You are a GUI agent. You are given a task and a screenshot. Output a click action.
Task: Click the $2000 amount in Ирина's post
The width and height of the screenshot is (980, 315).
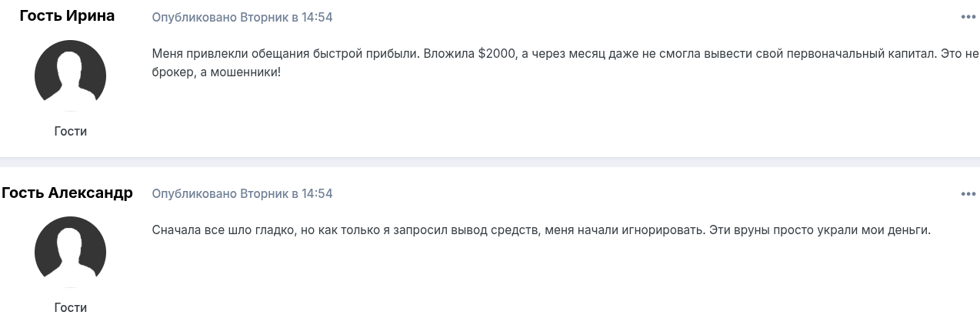pyautogui.click(x=495, y=54)
